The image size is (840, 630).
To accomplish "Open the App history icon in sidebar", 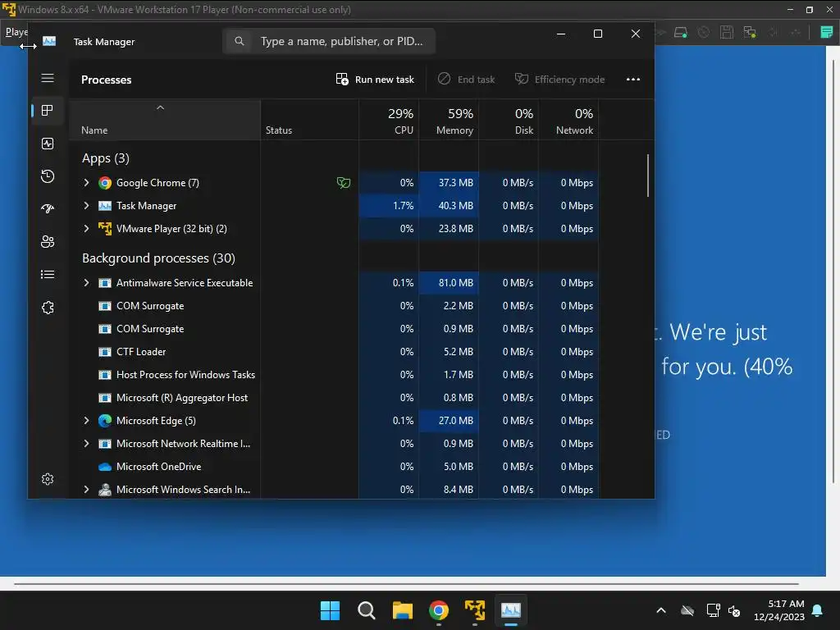I will 48,176.
